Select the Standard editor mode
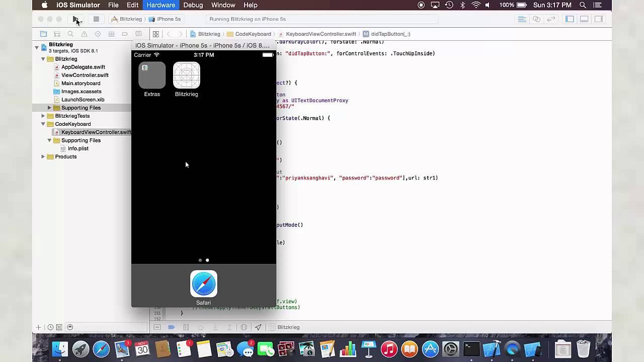This screenshot has width=644, height=362. click(522, 19)
